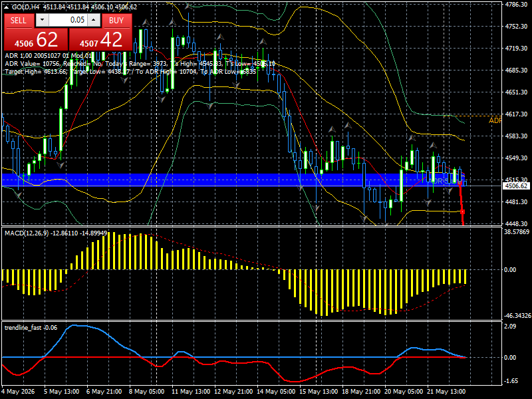Click the 4448.30 price scale label
This screenshot has height=399, width=532.
516,224
